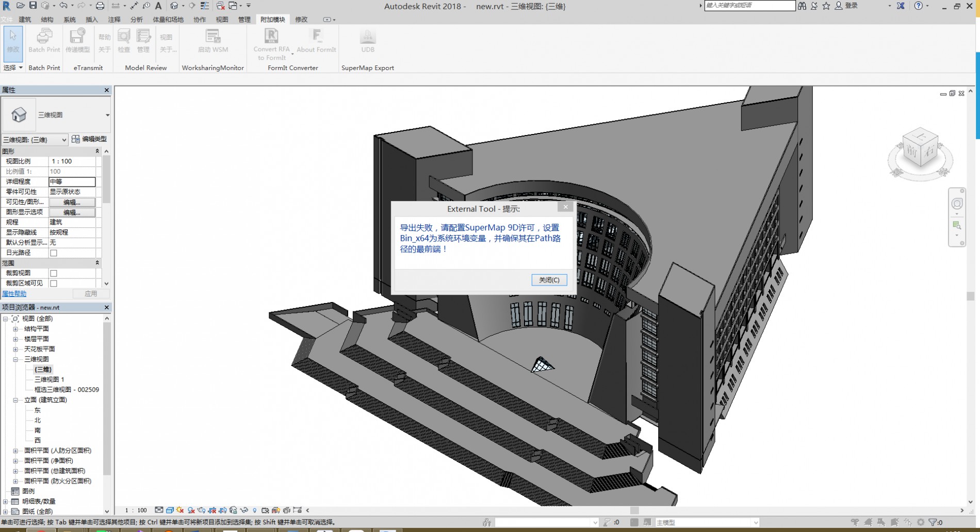Click 编辑 for 可见性/图形 row
Screen dimensions: 980x532
(x=72, y=202)
